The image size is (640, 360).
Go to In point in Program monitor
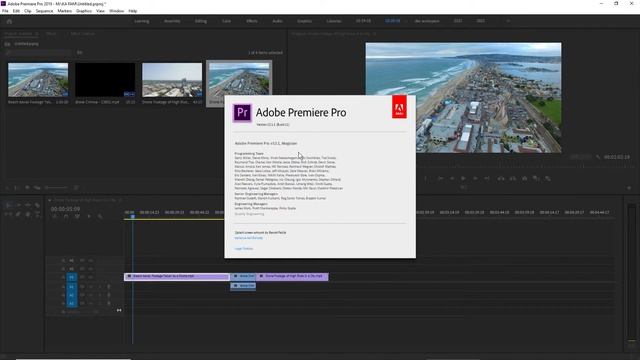point(440,178)
